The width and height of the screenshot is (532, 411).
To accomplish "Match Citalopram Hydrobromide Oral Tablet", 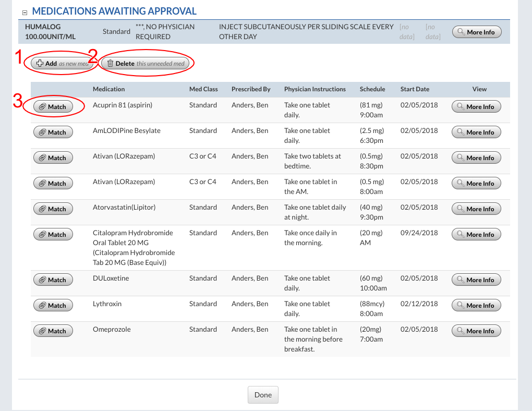I will pyautogui.click(x=53, y=234).
